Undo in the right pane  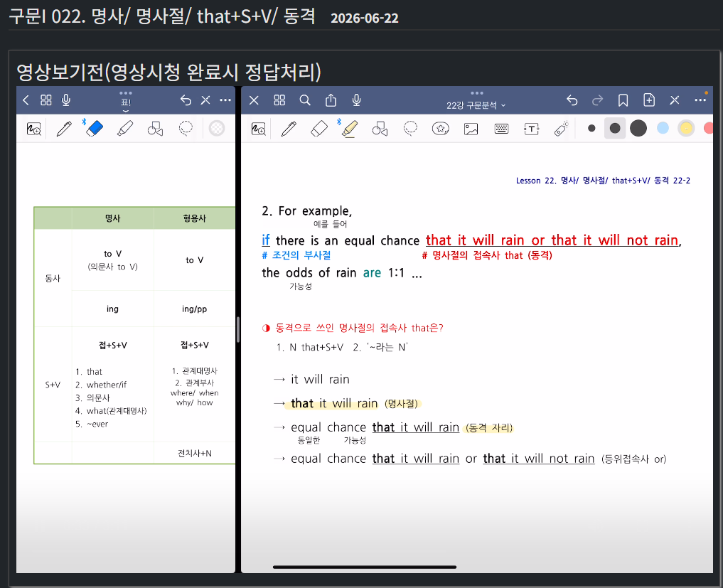(572, 100)
